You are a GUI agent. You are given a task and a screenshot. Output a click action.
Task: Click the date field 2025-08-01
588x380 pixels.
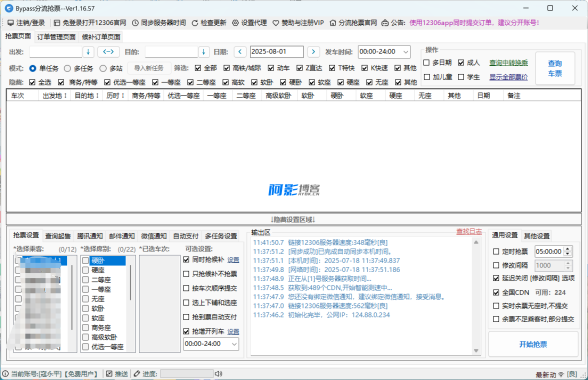277,52
